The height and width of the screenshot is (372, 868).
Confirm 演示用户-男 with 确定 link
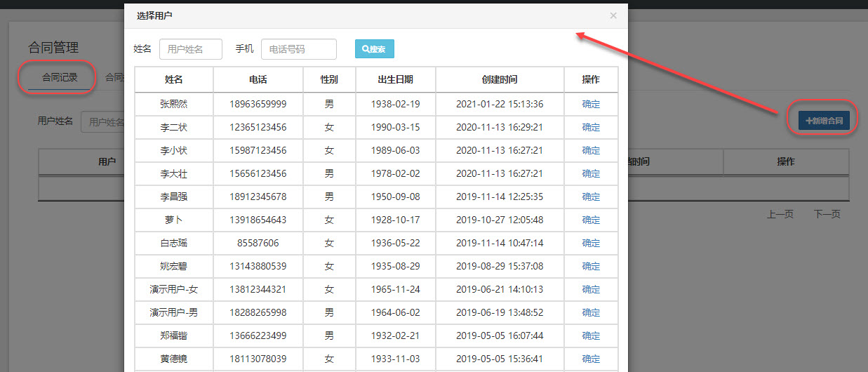(591, 312)
